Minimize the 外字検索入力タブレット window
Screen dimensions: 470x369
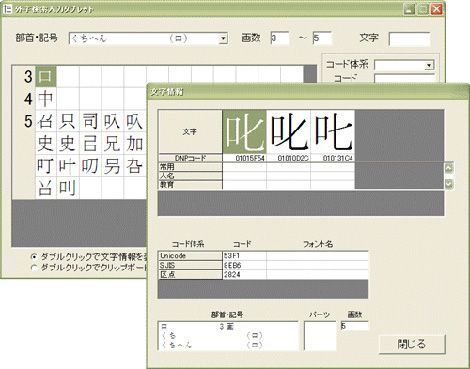pyautogui.click(x=409, y=9)
